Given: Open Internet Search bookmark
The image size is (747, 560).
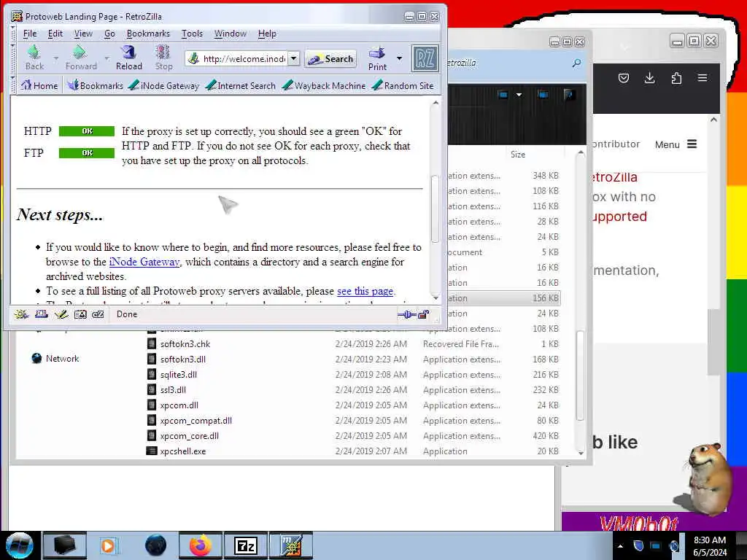Looking at the screenshot, I should pyautogui.click(x=241, y=86).
